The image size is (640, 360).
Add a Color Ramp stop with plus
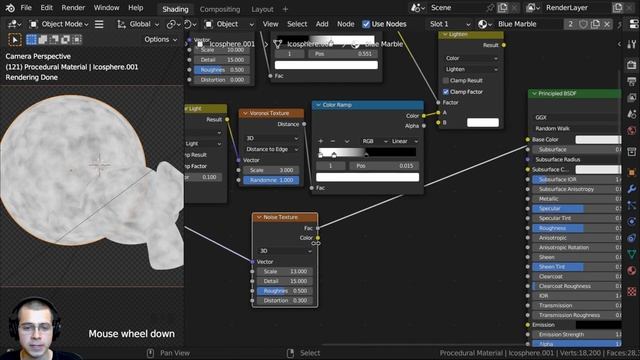click(x=321, y=141)
